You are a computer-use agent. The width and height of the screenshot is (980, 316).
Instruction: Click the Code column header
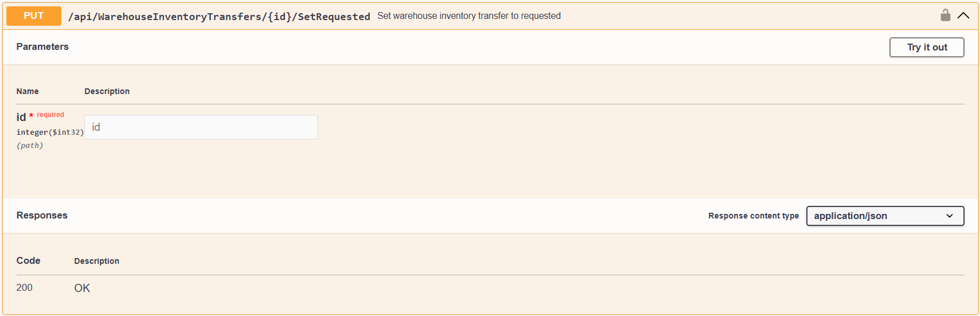tap(29, 261)
